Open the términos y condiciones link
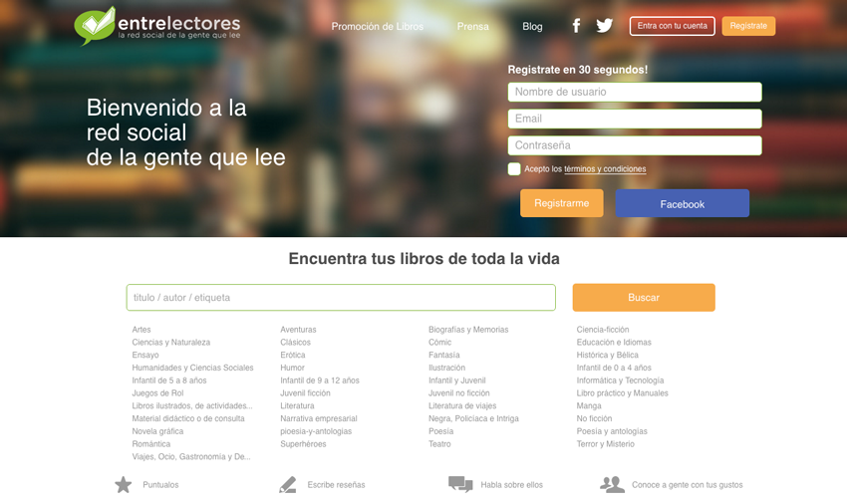 [605, 169]
